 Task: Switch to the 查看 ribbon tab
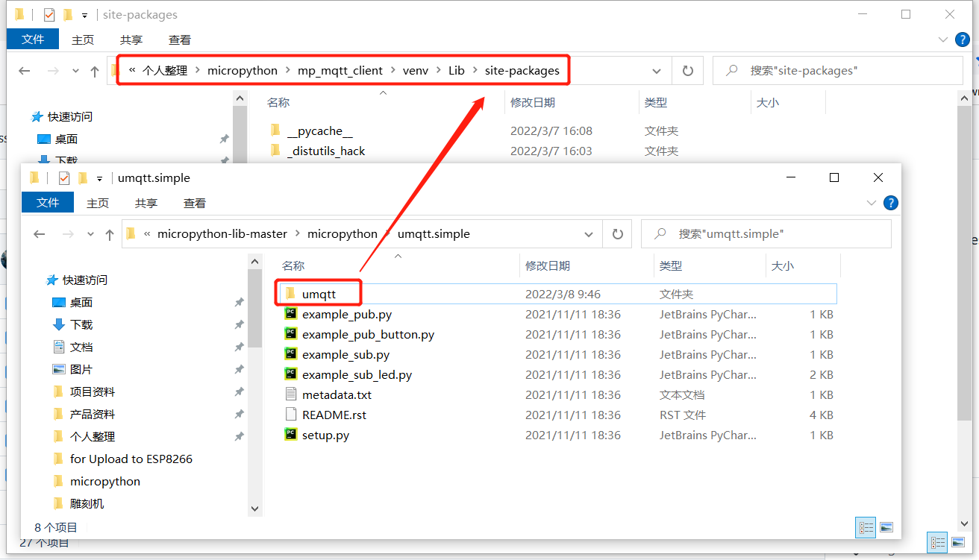click(x=194, y=202)
